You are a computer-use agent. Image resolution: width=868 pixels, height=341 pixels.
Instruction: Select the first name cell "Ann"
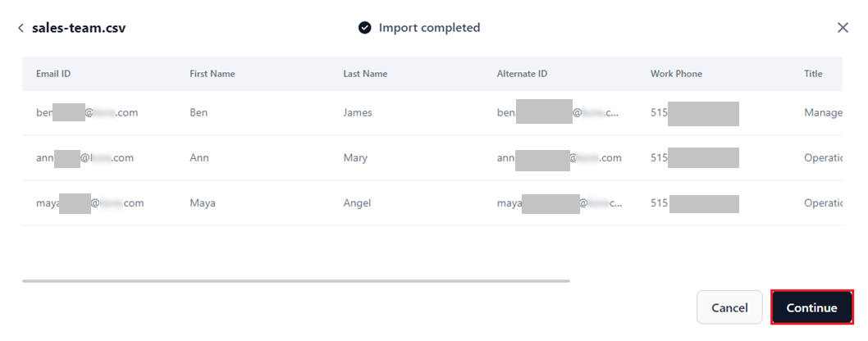[x=199, y=158]
